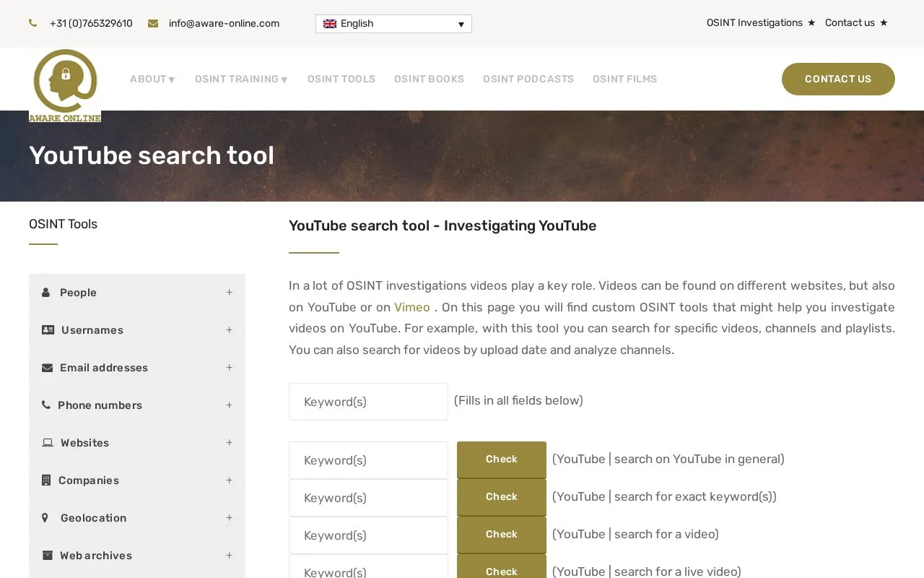The image size is (924, 578).
Task: Click the Companies building icon
Action: (x=46, y=480)
